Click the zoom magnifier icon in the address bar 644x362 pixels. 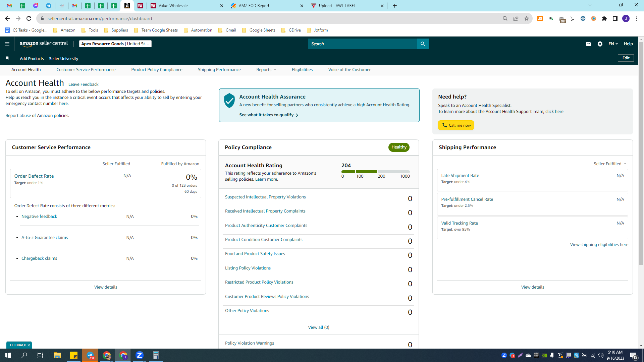(x=505, y=18)
